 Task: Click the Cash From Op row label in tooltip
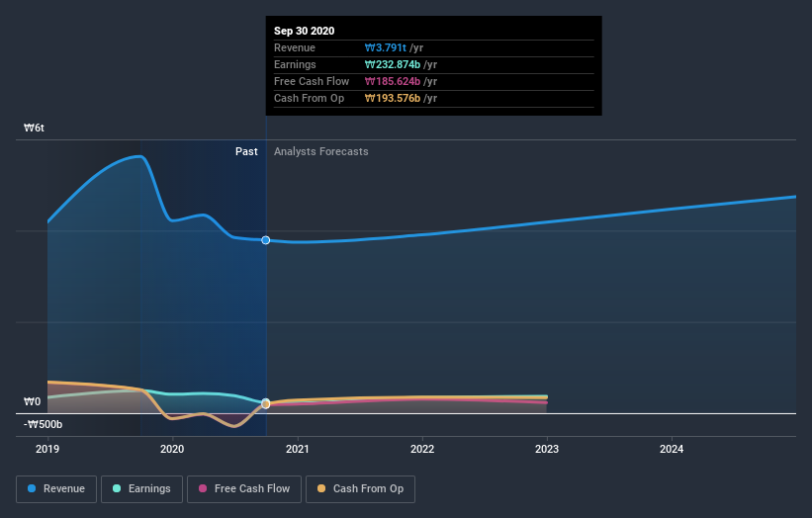309,98
